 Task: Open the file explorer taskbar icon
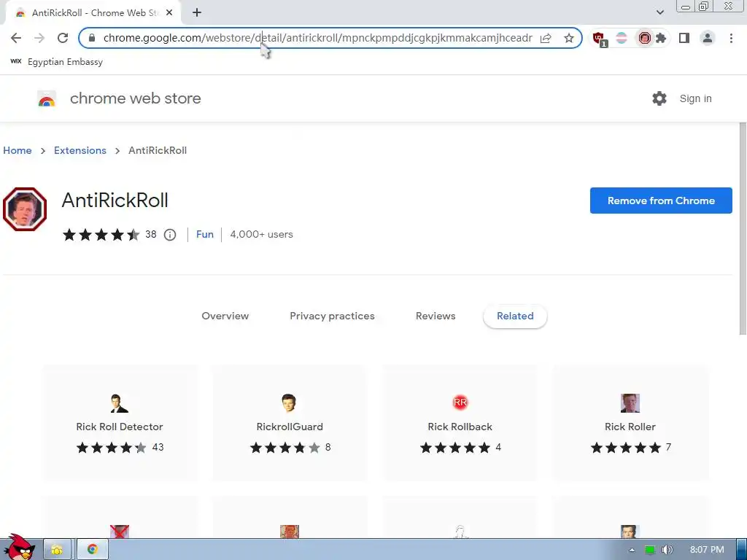point(57,550)
